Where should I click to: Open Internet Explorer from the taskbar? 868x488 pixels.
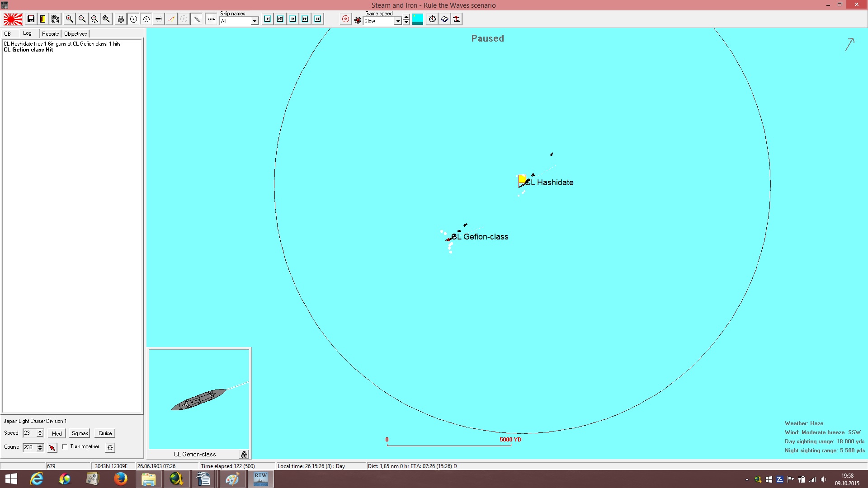37,479
